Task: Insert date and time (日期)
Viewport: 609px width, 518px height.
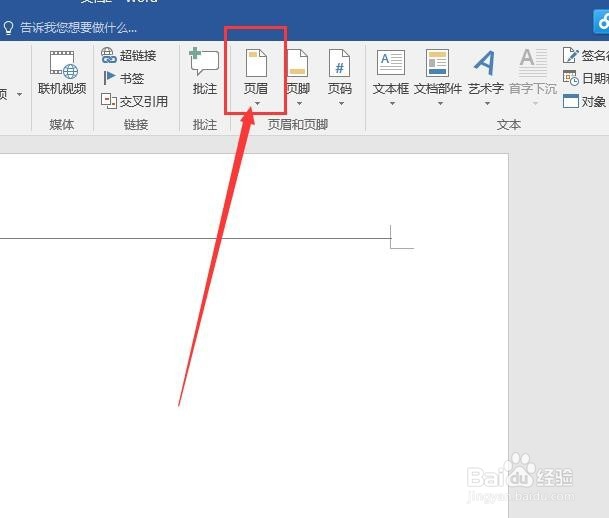Action: pyautogui.click(x=585, y=78)
